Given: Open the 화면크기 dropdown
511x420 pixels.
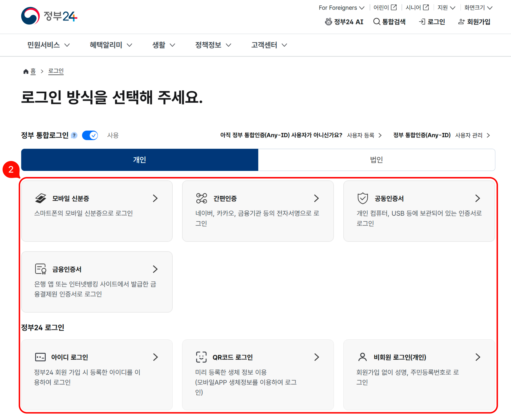Looking at the screenshot, I should (x=478, y=8).
